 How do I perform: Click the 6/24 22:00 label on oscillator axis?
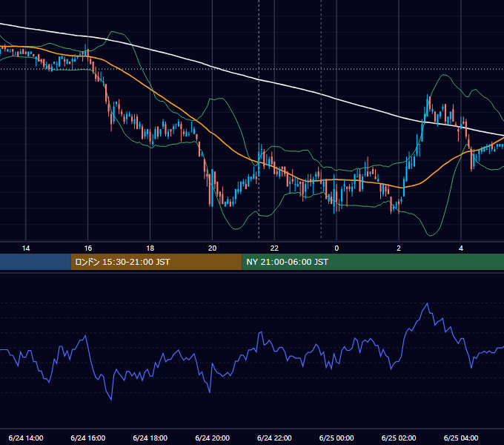click(274, 438)
